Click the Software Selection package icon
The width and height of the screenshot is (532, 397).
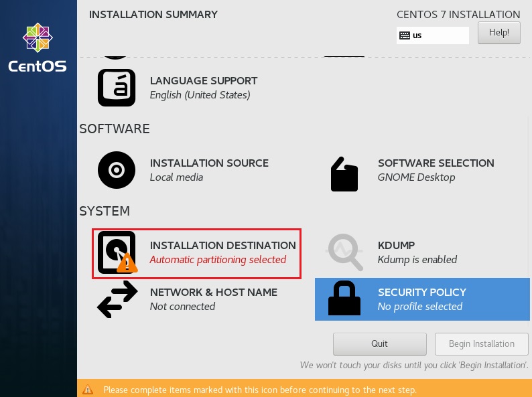[344, 174]
